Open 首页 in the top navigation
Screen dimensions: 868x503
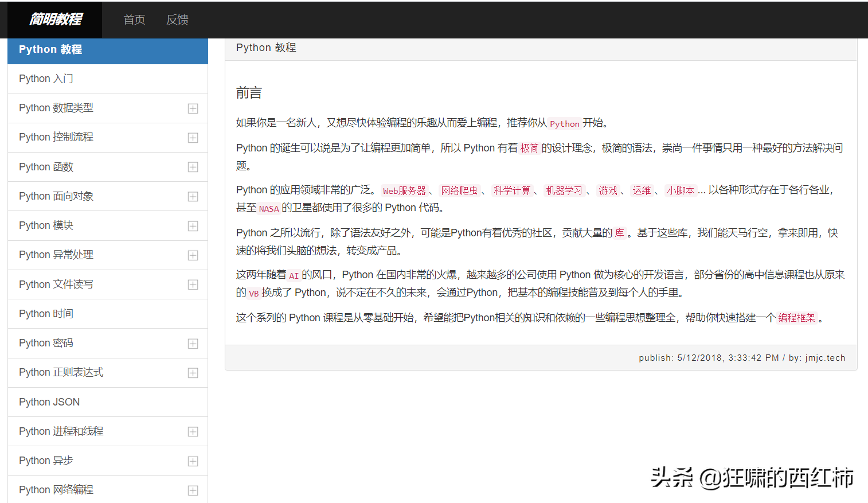point(134,20)
